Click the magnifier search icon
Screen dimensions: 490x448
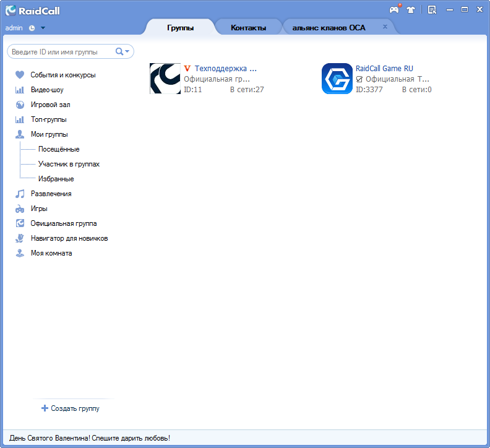tap(119, 51)
